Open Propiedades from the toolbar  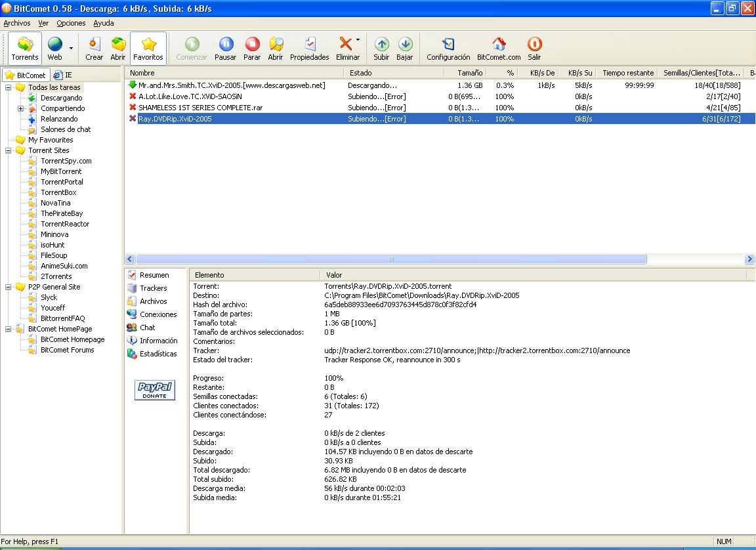click(310, 49)
